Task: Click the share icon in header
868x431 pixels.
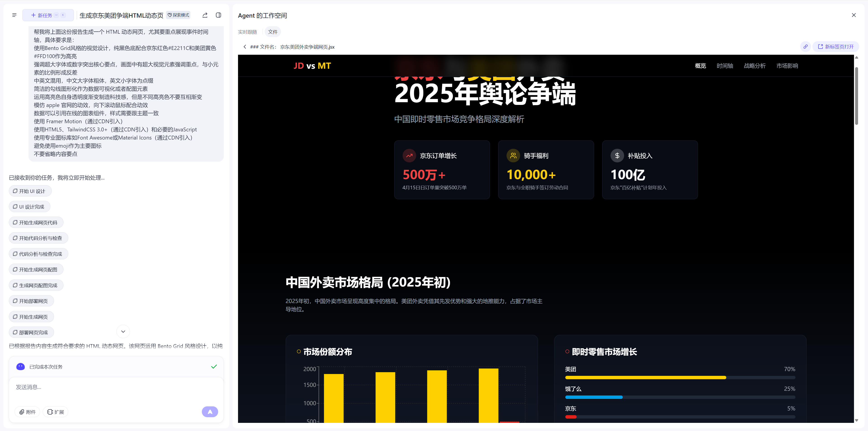Action: pos(205,15)
